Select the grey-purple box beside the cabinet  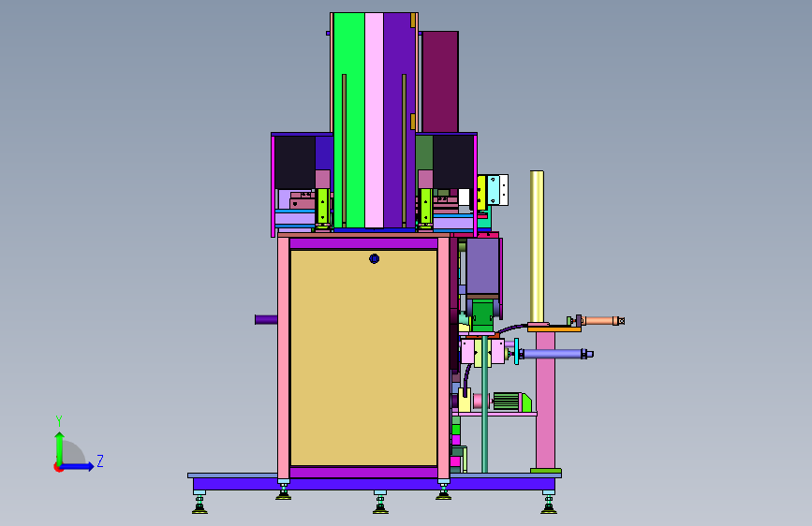(482, 266)
